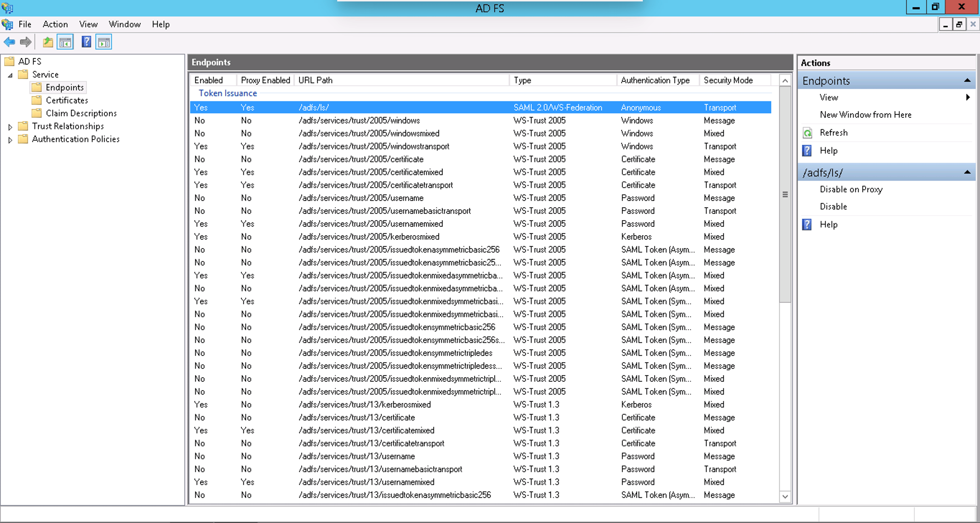Select Certificates in the console tree
Image resolution: width=980 pixels, height=523 pixels.
tap(67, 100)
